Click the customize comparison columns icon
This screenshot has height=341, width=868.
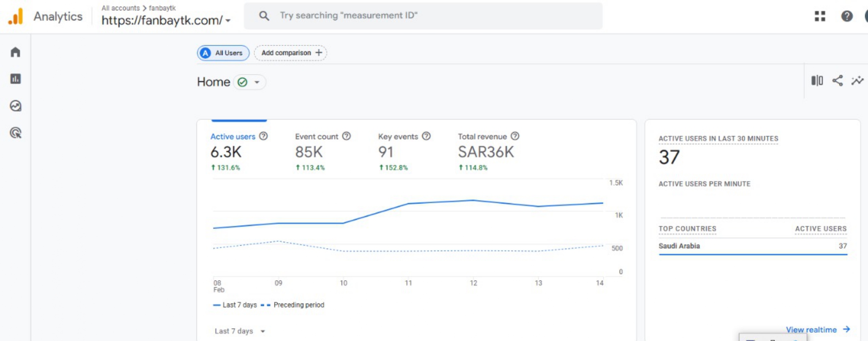(x=817, y=81)
